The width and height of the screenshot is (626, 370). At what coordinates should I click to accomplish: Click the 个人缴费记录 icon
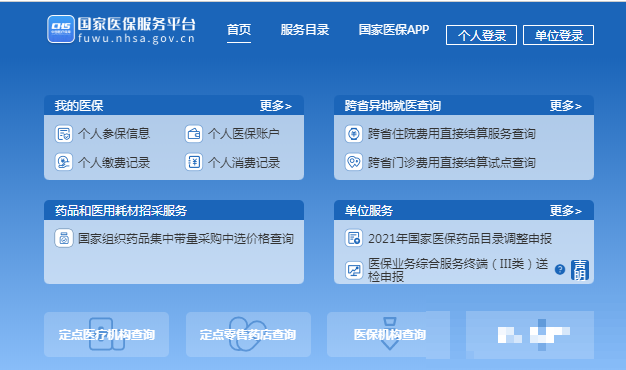[x=63, y=162]
